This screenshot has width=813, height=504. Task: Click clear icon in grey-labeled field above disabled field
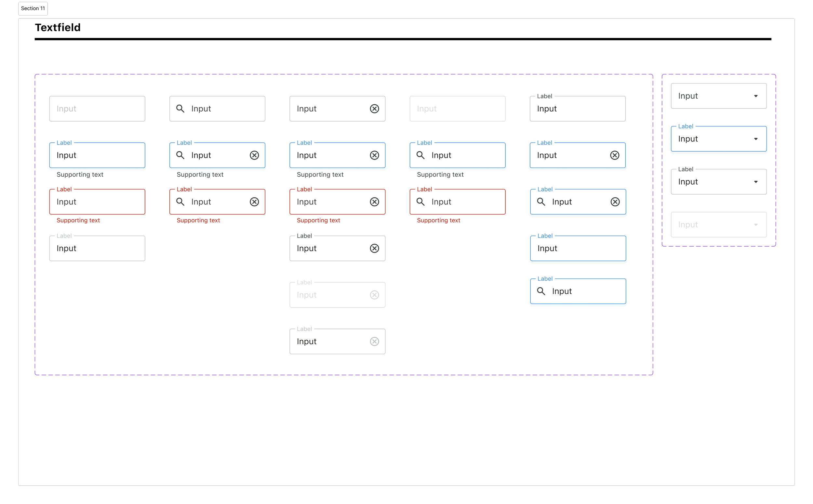(374, 248)
